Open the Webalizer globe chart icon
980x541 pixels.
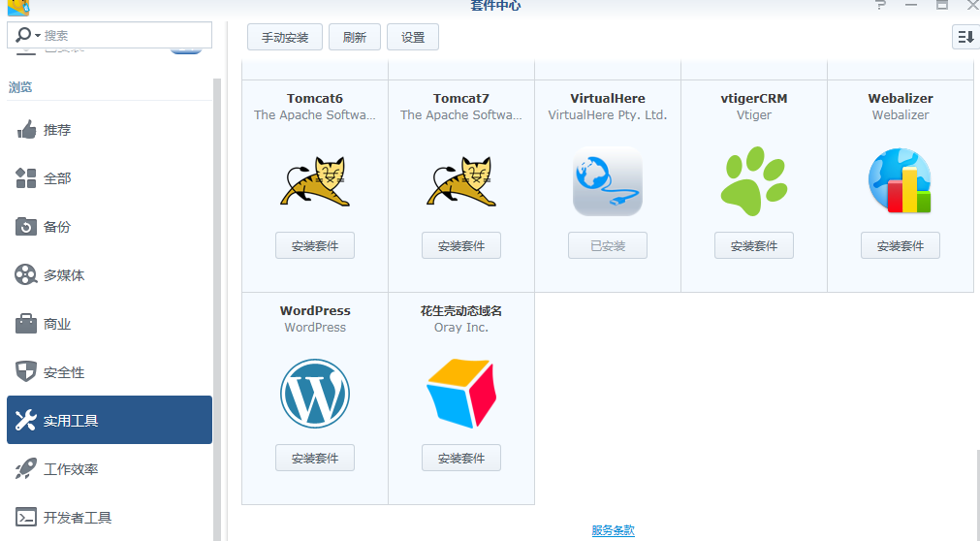click(900, 181)
